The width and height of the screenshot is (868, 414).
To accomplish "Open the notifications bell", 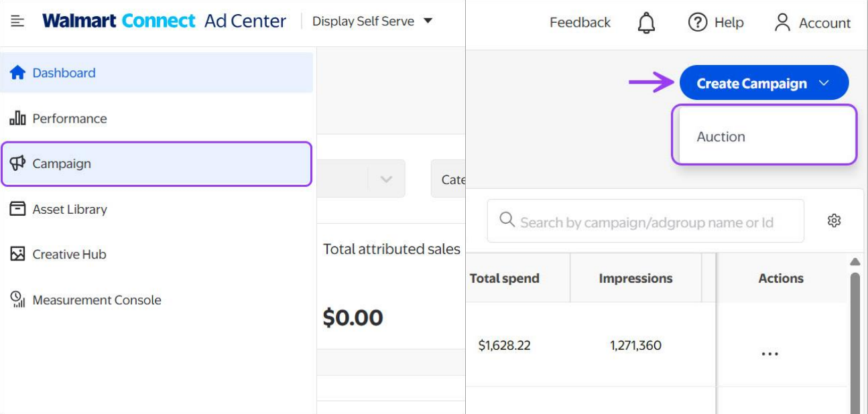I will click(x=646, y=23).
